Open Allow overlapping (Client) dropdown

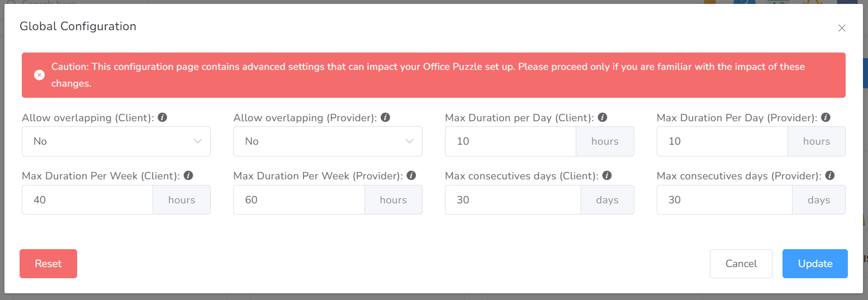click(116, 141)
